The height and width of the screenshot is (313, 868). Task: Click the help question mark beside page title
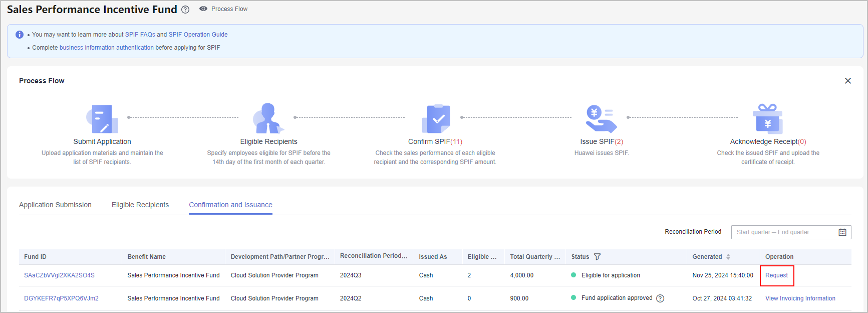(185, 10)
